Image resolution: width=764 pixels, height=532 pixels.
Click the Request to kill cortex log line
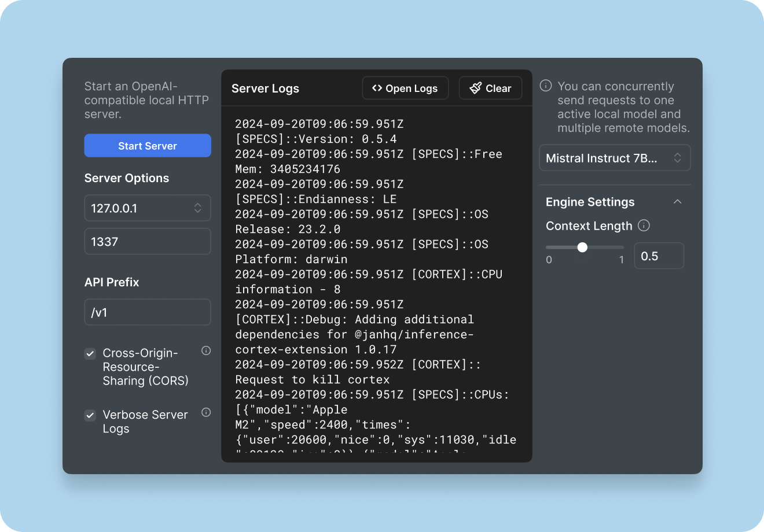point(312,379)
